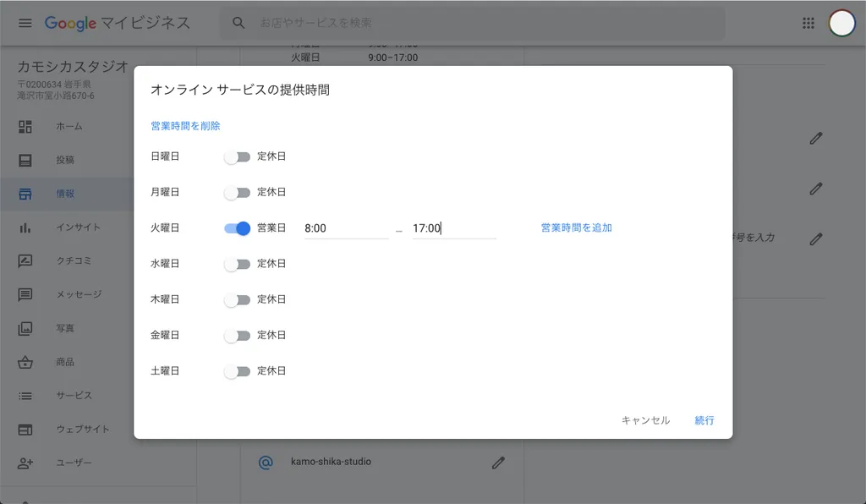Viewport: 866px width, 504px height.
Task: Open the 8:00 start time field
Action: (346, 228)
